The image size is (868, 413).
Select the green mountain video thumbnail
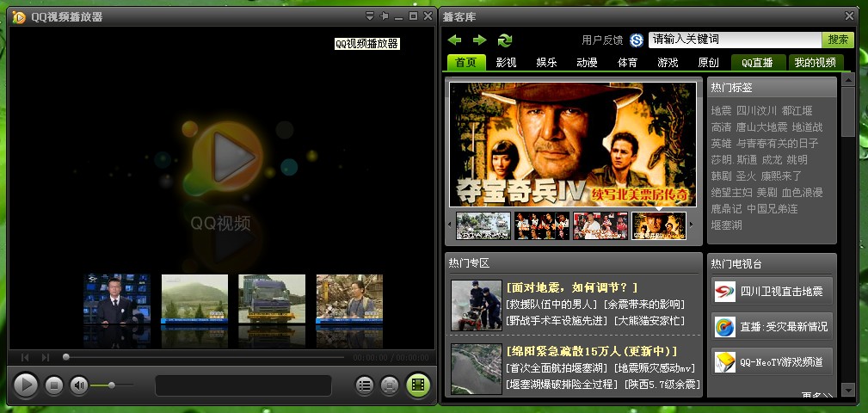point(194,299)
